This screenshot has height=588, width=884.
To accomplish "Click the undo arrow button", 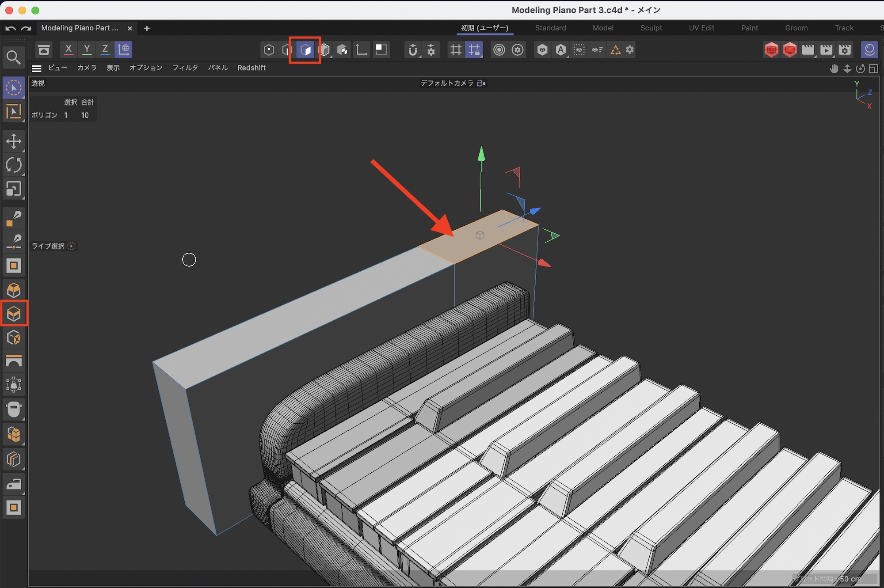I will point(11,28).
